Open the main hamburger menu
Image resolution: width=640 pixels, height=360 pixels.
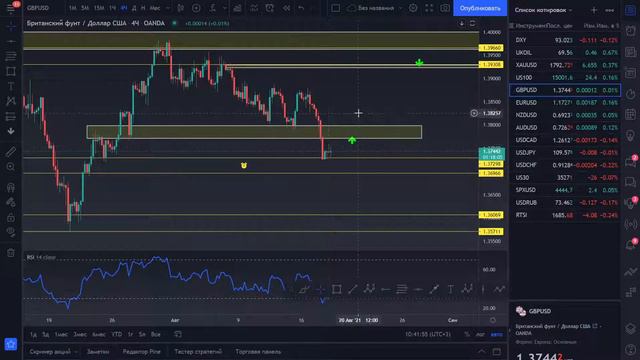coord(11,8)
